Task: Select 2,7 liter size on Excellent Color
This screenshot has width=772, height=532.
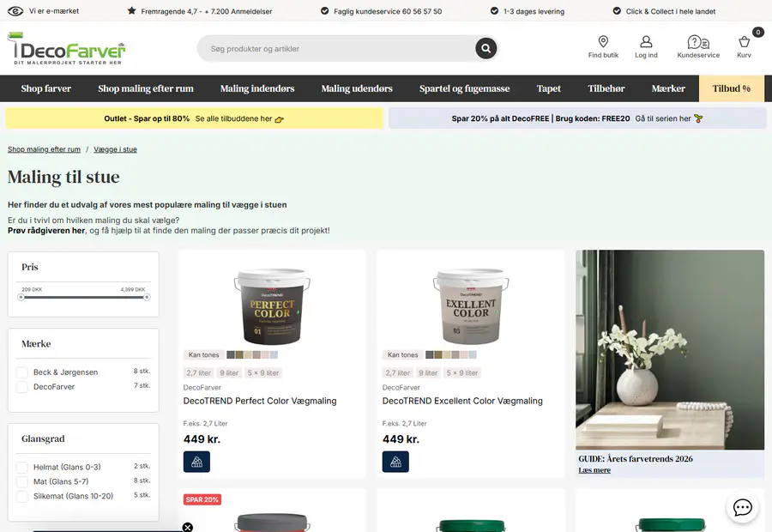Action: point(397,373)
